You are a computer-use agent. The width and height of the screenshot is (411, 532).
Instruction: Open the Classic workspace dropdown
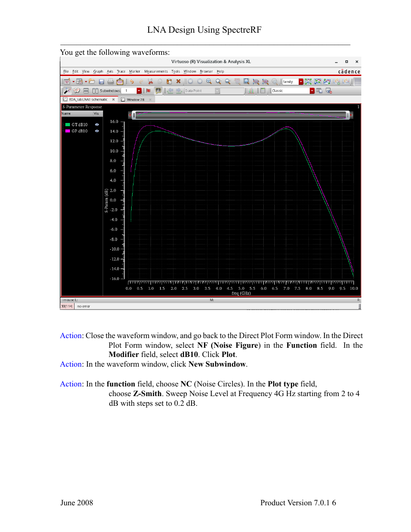[x=312, y=91]
